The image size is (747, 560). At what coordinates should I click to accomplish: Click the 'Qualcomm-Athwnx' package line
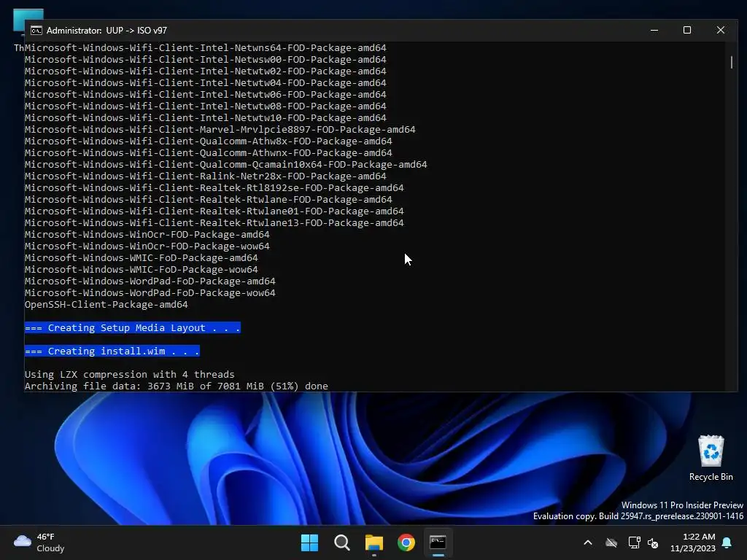(208, 153)
